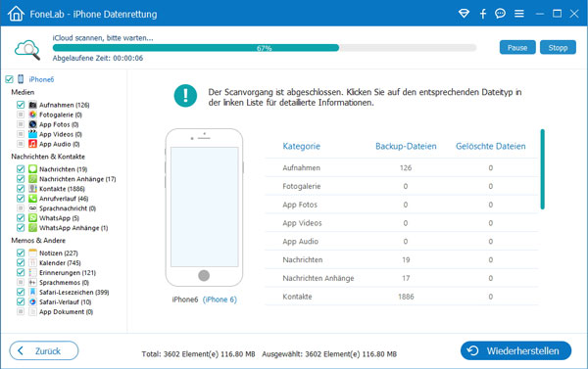Click the Kontakte row in table
The height and width of the screenshot is (369, 588).
tap(402, 297)
